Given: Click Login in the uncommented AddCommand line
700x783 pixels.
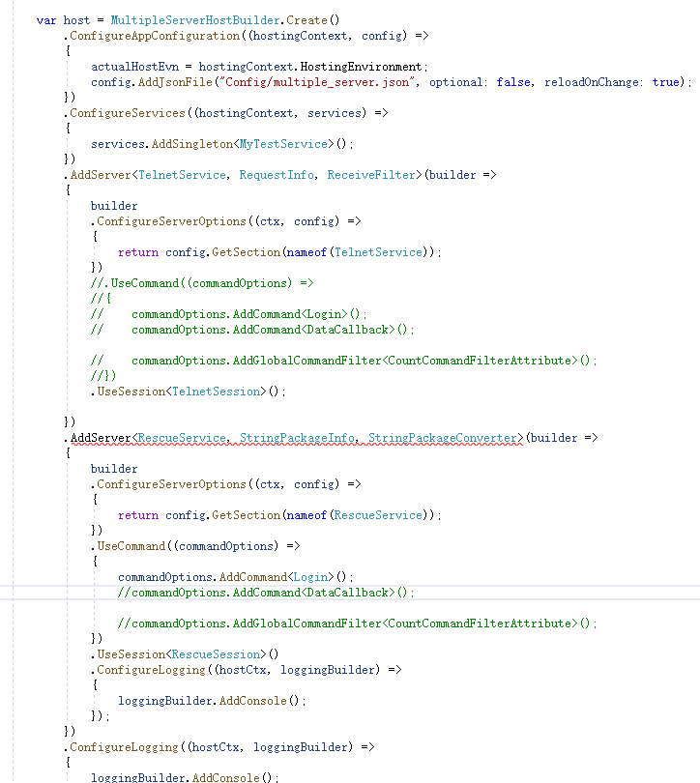Looking at the screenshot, I should pos(310,578).
